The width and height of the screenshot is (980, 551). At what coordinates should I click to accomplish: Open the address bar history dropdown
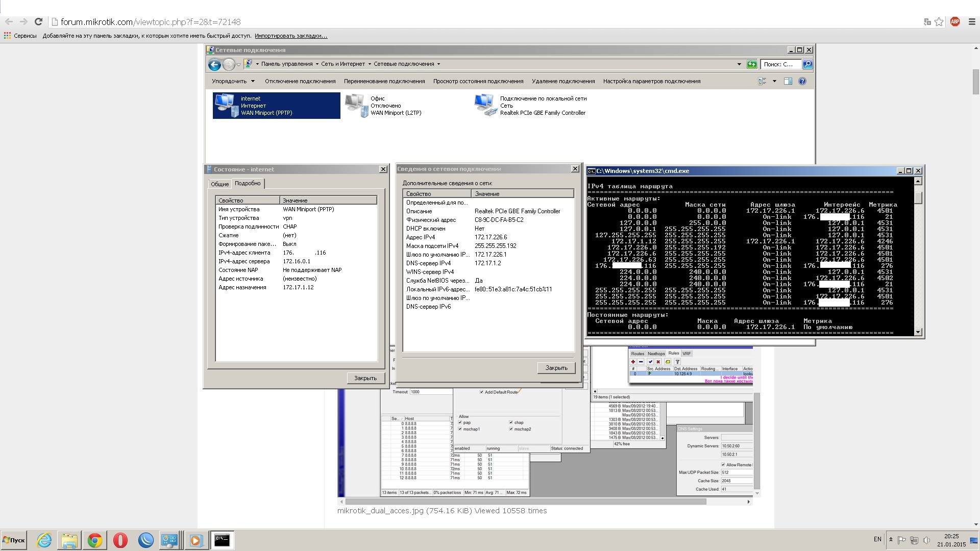[x=739, y=64]
